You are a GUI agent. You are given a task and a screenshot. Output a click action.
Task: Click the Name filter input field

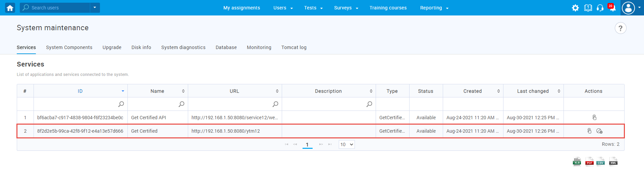click(x=158, y=104)
